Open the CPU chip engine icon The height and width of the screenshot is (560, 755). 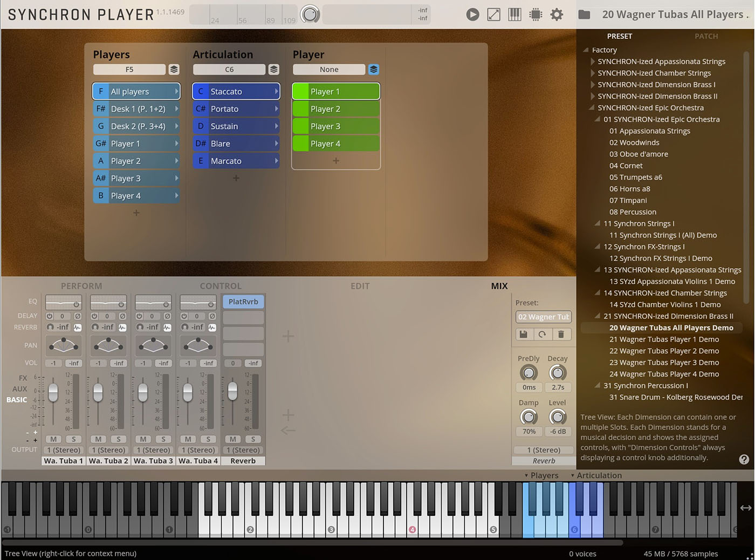(x=536, y=15)
